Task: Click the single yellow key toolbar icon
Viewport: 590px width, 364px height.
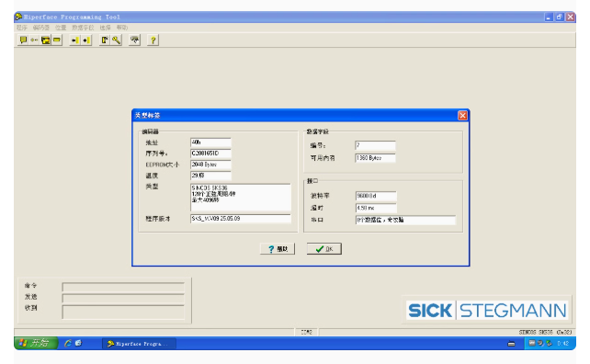Action: [x=116, y=40]
